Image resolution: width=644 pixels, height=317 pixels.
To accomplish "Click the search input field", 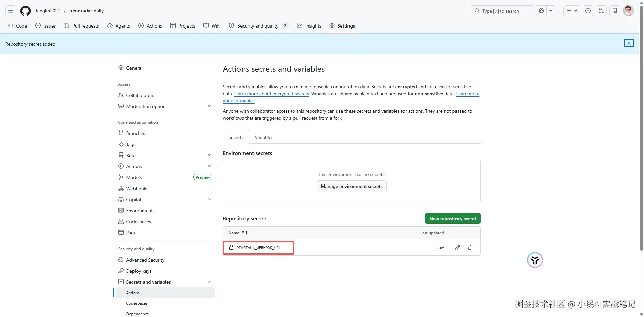I will point(501,11).
